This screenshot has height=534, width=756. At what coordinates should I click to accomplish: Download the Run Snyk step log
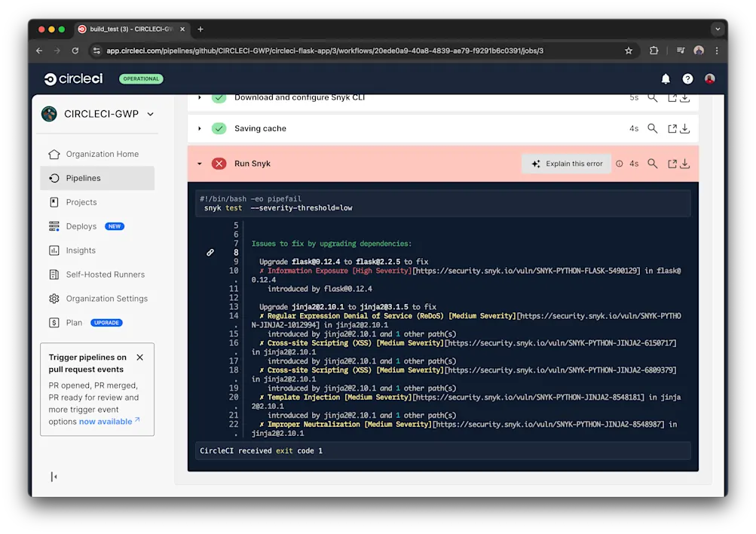pyautogui.click(x=685, y=164)
